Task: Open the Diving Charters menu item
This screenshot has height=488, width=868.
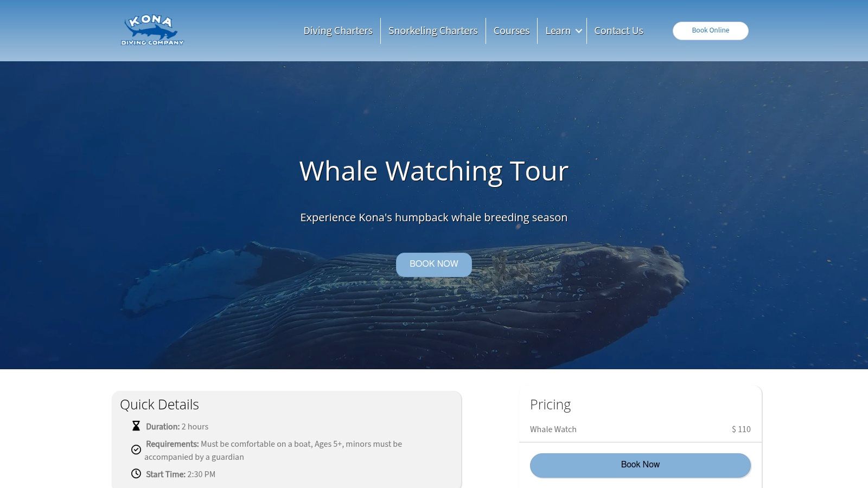Action: pos(338,31)
